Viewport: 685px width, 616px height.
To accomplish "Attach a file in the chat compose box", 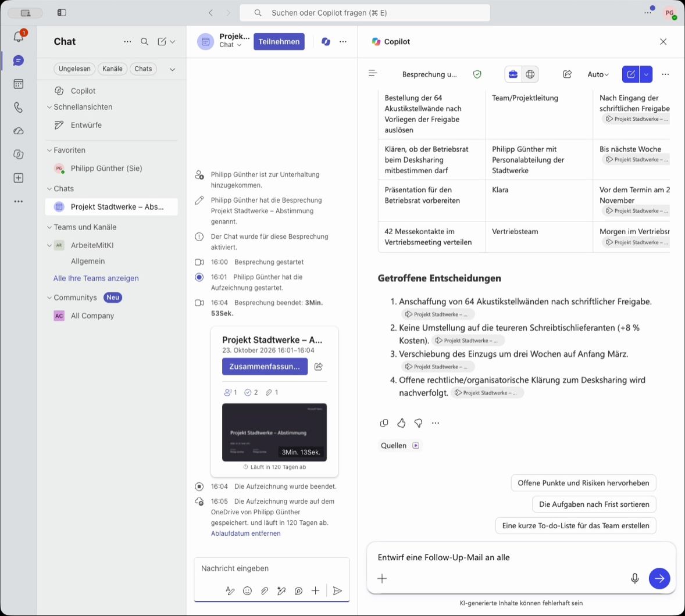I will pyautogui.click(x=265, y=590).
